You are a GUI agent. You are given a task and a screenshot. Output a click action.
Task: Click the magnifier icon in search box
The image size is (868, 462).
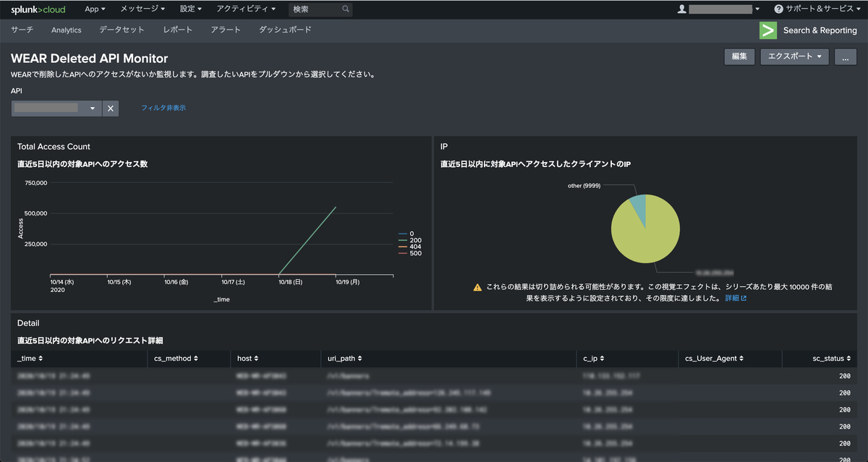point(346,9)
